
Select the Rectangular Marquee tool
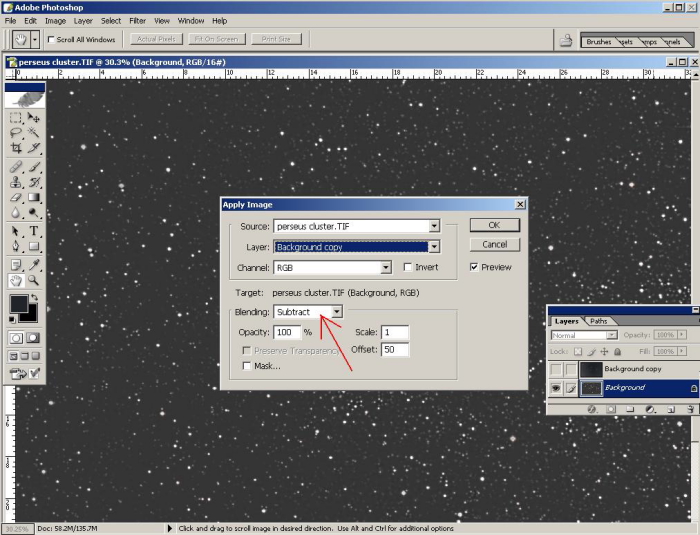click(x=16, y=117)
